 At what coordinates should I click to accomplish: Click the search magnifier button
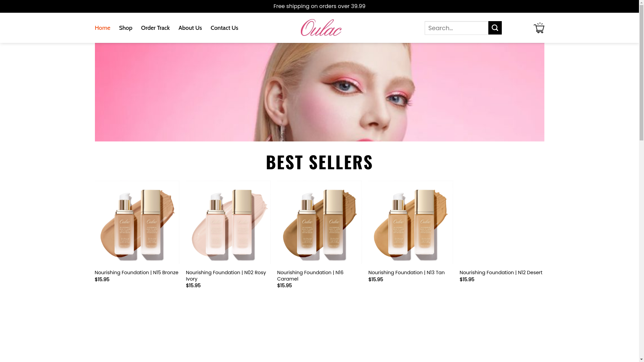(x=495, y=28)
